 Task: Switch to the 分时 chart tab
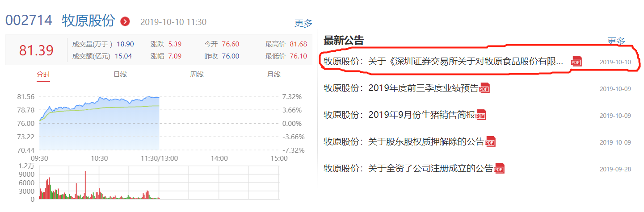point(43,75)
